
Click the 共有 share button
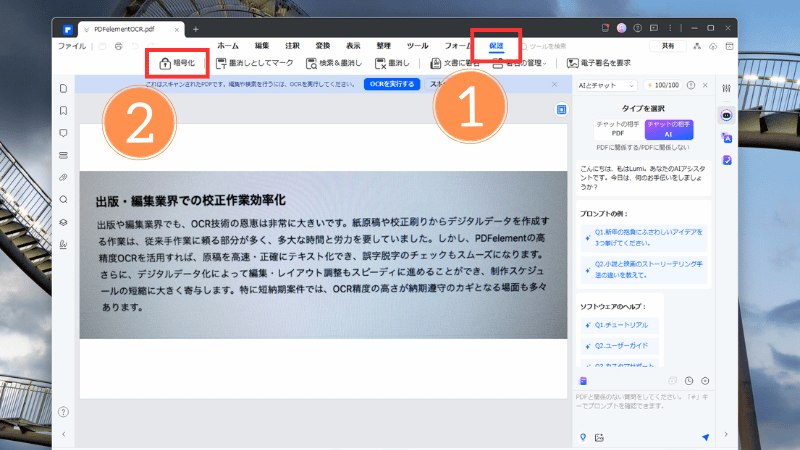pos(668,46)
